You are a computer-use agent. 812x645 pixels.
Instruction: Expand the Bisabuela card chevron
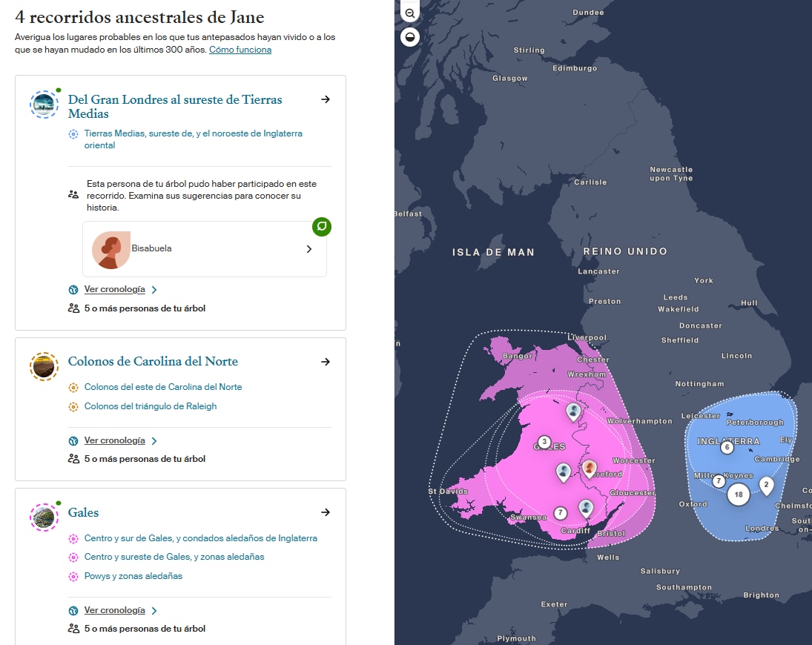(x=309, y=249)
